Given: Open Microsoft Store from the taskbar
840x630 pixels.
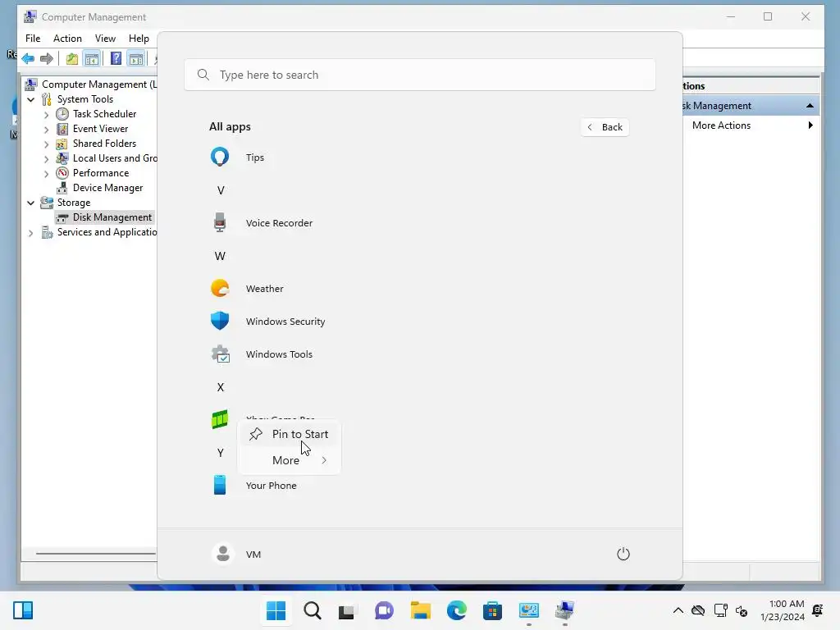Looking at the screenshot, I should point(492,610).
